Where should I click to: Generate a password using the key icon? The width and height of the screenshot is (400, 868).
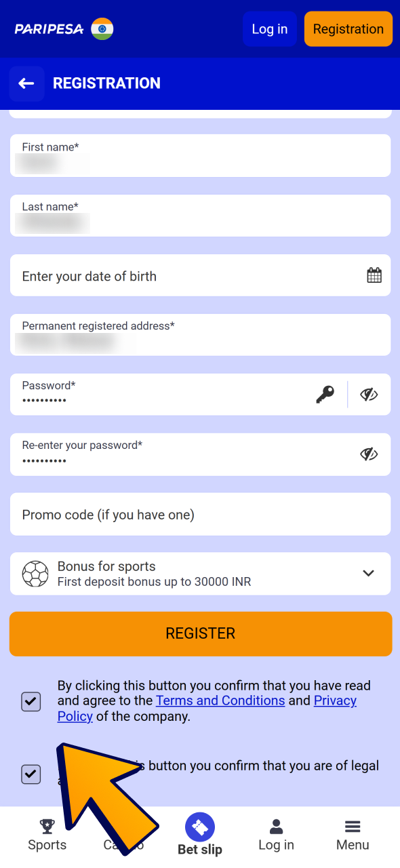pyautogui.click(x=325, y=394)
